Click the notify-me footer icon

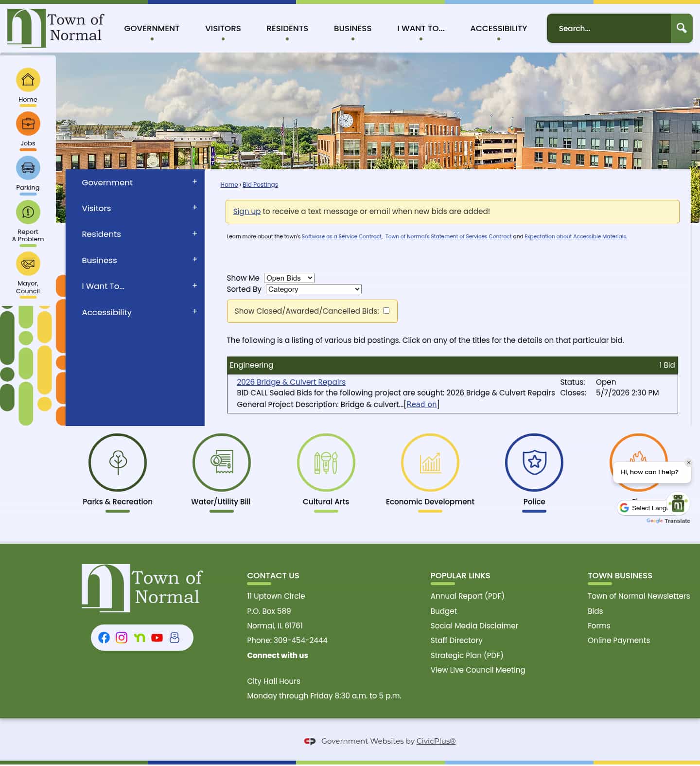pos(175,638)
